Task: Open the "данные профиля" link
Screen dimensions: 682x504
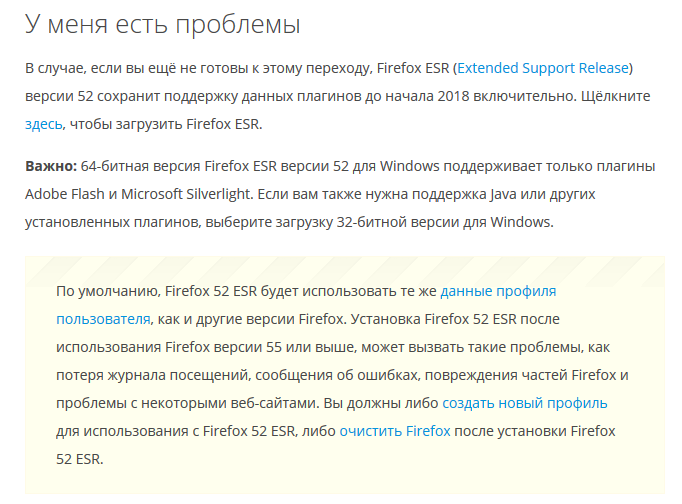Action: 498,291
